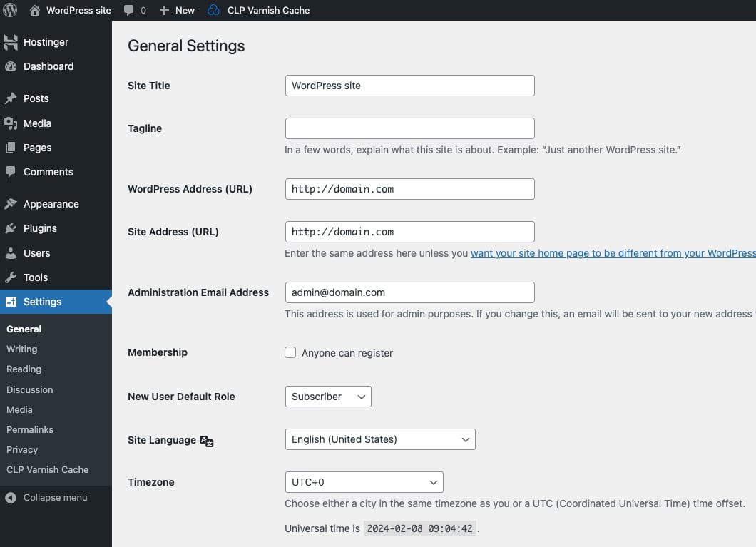Image resolution: width=756 pixels, height=547 pixels.
Task: Open the Appearance brush icon
Action: (11, 204)
